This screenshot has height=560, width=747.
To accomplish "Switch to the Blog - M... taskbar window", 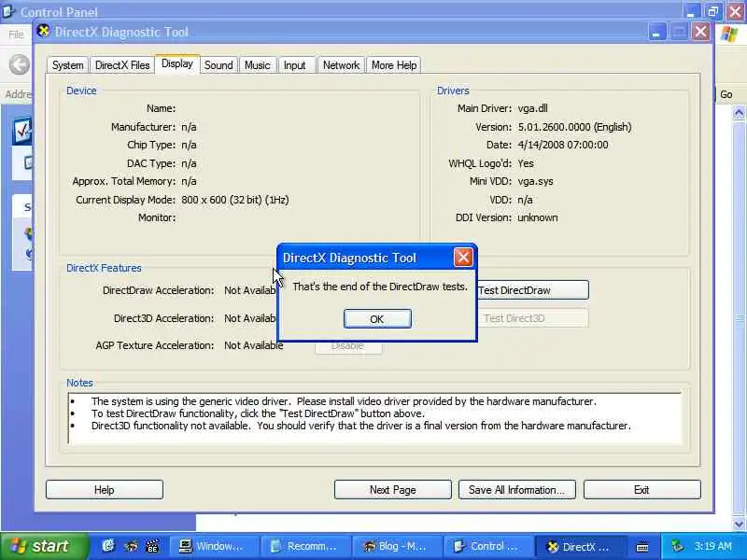I will [x=396, y=546].
